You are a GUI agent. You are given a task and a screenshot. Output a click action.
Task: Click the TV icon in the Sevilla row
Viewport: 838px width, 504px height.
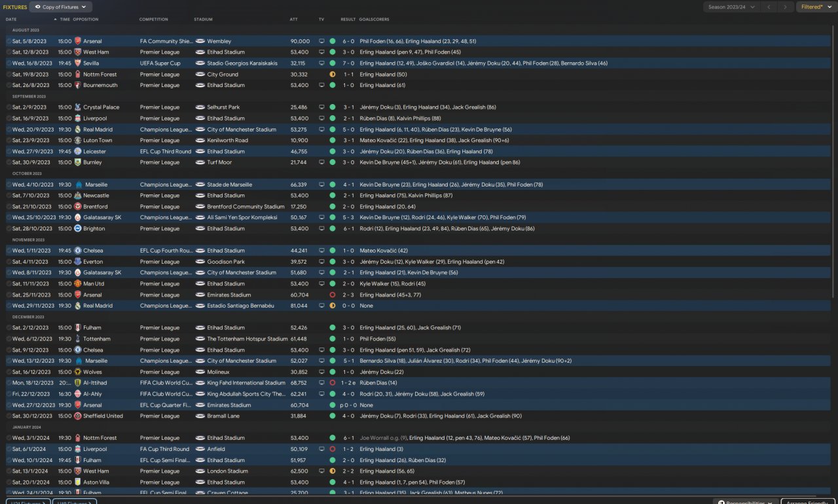[x=321, y=63]
